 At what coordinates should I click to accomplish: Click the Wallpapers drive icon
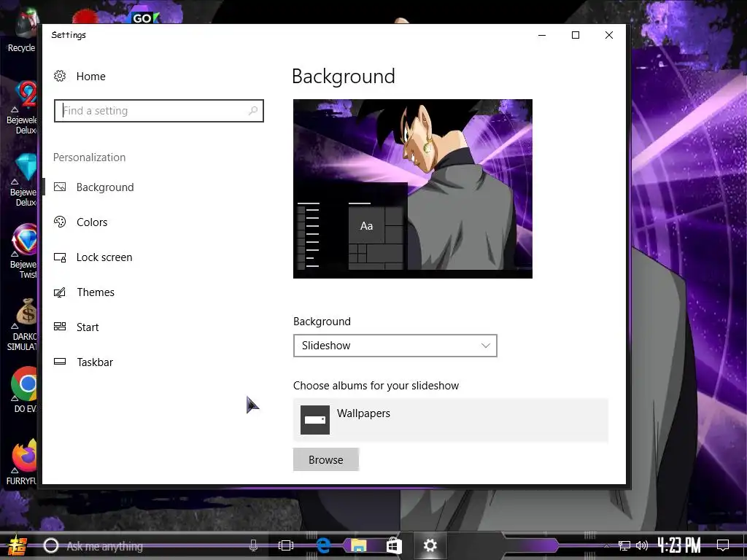point(315,420)
